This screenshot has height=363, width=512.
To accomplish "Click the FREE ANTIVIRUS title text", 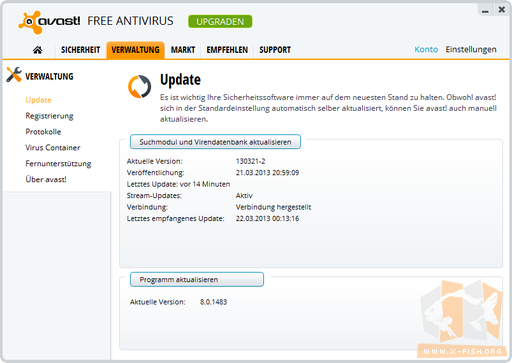I will (x=130, y=21).
